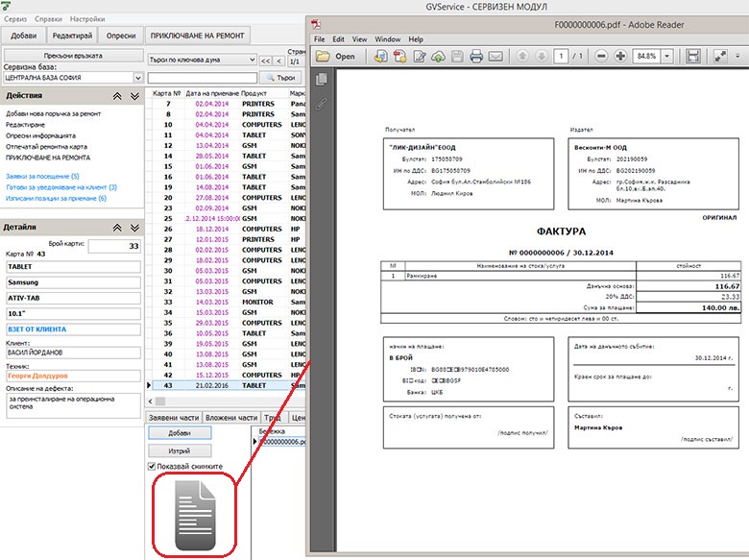The height and width of the screenshot is (560, 749).
Task: Click the document thumbnail image preview
Action: tap(195, 515)
